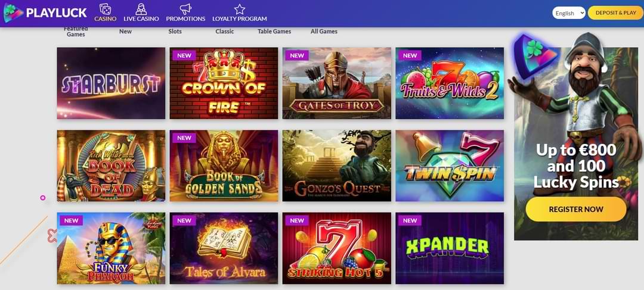The width and height of the screenshot is (644, 290).
Task: Launch the Starburst game thumbnail
Action: click(x=111, y=83)
